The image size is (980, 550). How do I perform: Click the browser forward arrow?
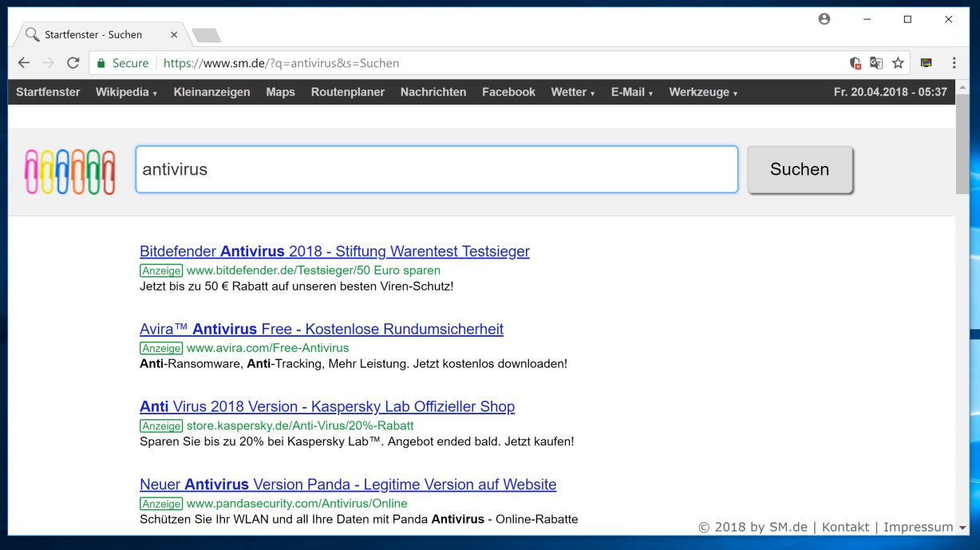[x=49, y=63]
